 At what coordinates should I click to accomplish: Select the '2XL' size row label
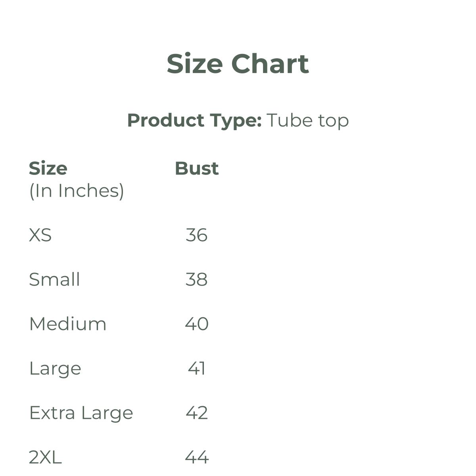(x=45, y=457)
